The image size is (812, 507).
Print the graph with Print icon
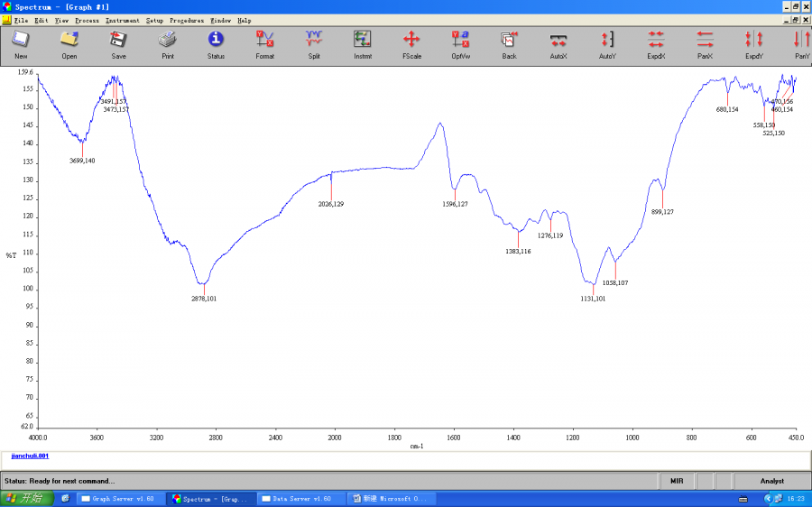[x=168, y=45]
